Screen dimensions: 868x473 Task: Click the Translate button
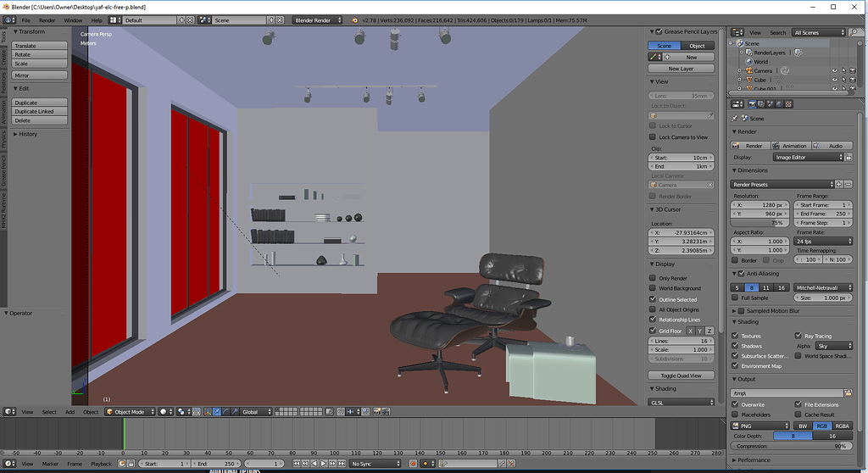40,46
